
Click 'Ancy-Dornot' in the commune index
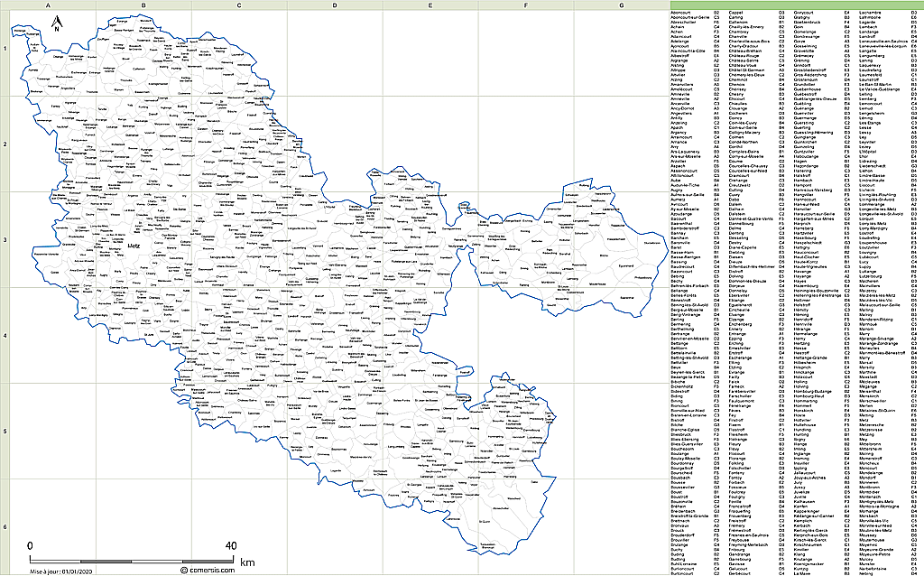click(x=682, y=108)
